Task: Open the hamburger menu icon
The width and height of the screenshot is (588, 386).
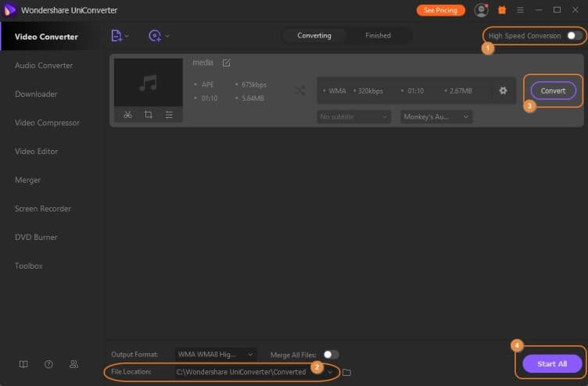Action: click(520, 10)
